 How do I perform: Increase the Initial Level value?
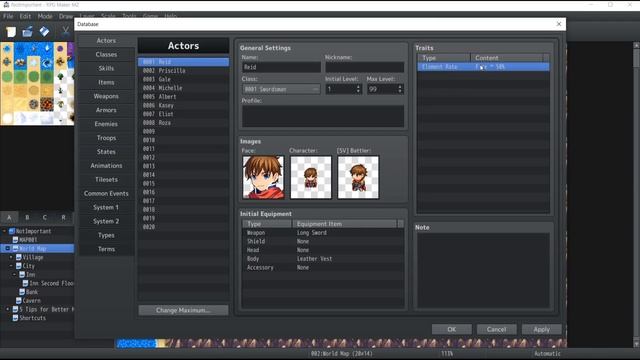coord(358,87)
